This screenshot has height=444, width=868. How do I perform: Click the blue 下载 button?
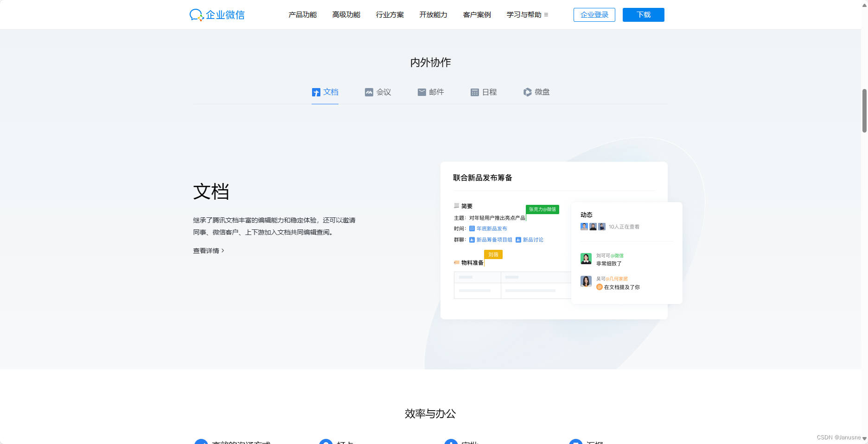point(644,15)
